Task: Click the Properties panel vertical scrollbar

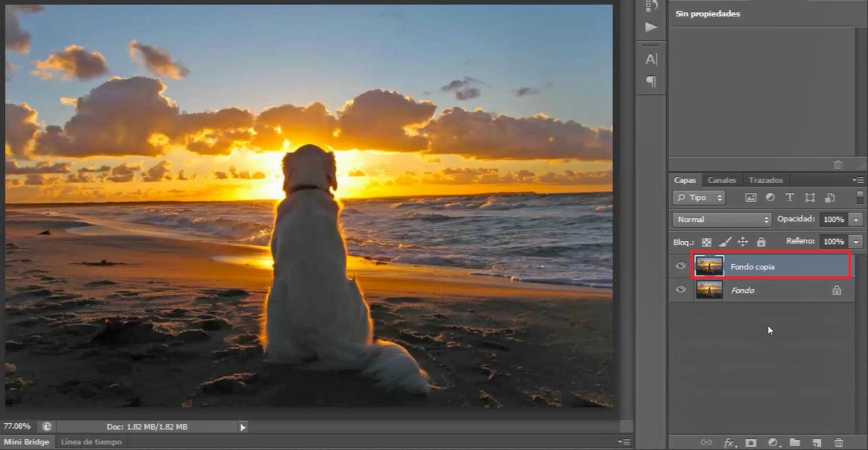Action: (860, 91)
